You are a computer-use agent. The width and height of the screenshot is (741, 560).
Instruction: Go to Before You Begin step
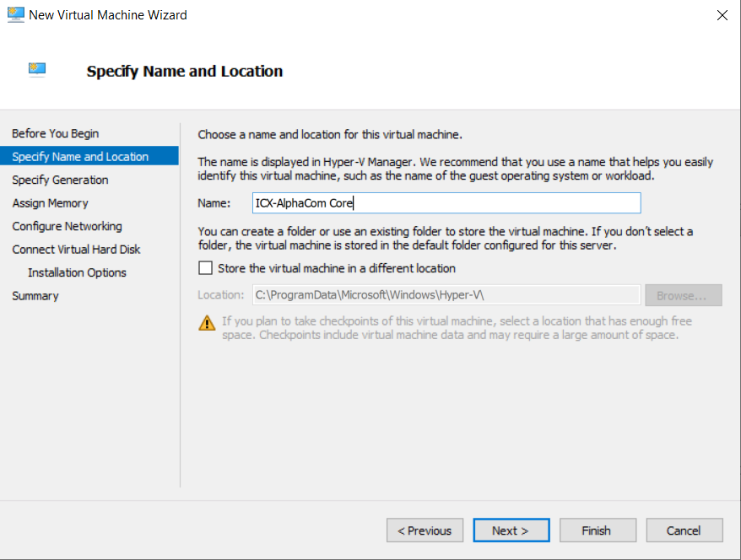coord(56,133)
